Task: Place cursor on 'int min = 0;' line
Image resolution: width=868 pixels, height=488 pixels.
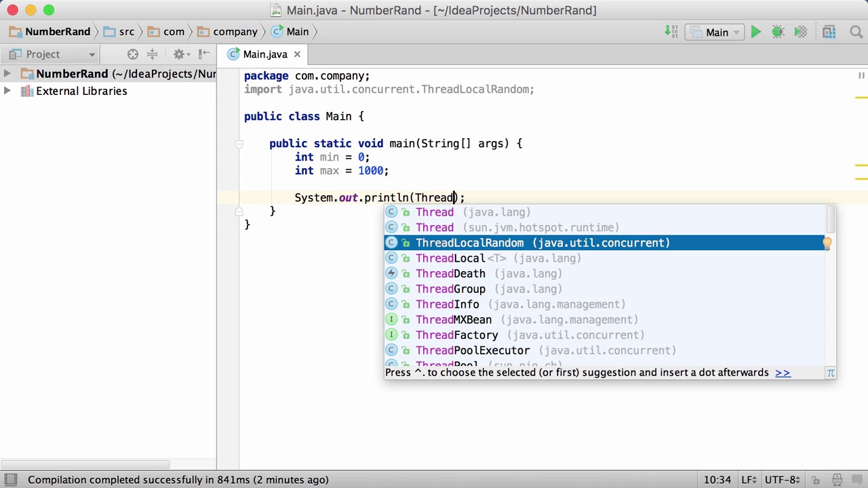Action: coord(332,157)
